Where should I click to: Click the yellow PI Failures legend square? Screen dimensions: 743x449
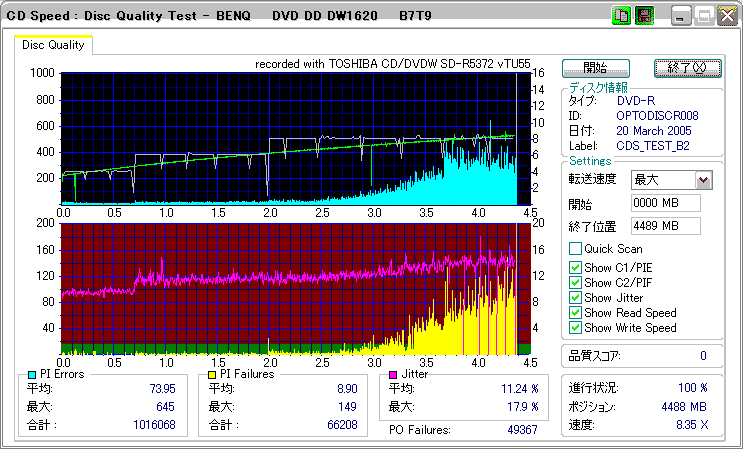pos(212,374)
